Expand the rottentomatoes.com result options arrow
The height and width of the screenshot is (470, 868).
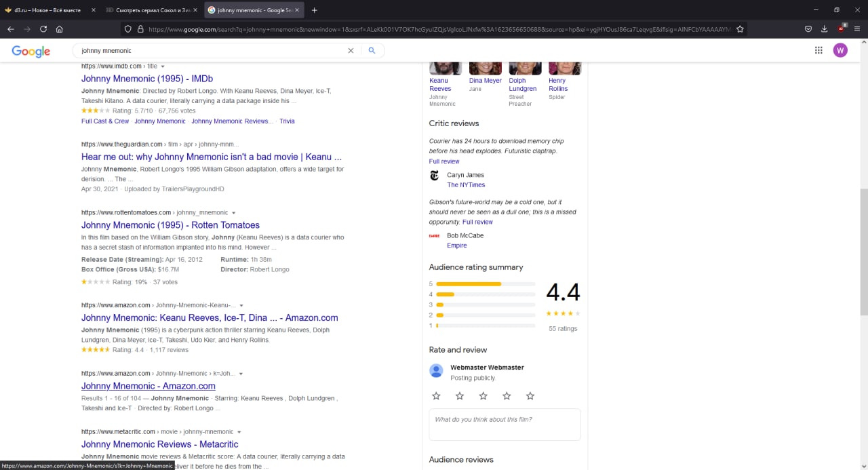(x=234, y=213)
